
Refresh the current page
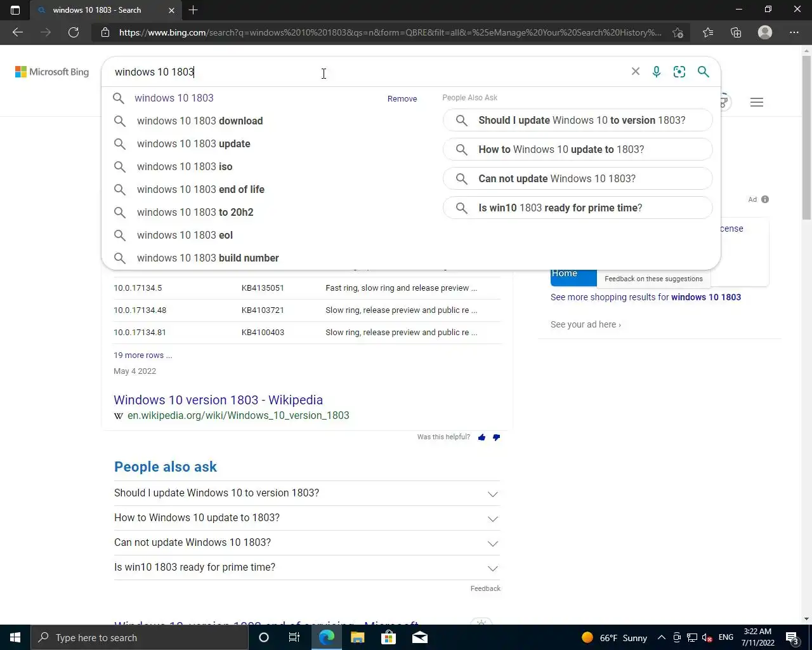point(74,32)
